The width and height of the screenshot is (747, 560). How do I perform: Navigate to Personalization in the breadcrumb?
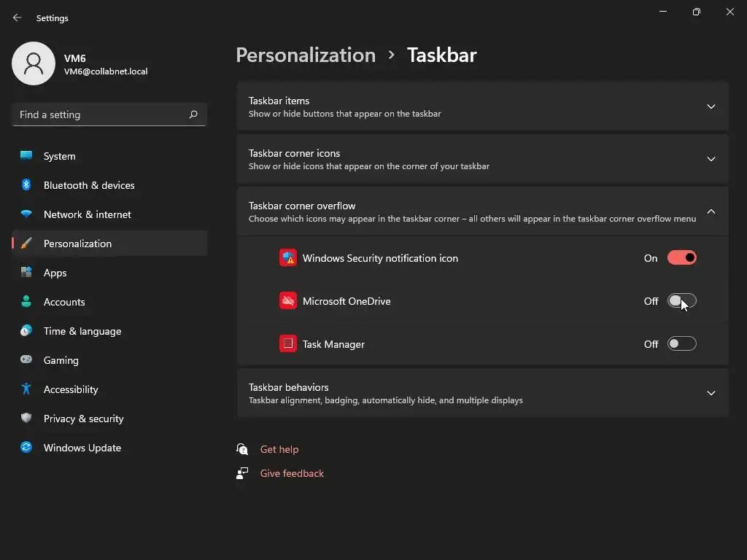(306, 55)
